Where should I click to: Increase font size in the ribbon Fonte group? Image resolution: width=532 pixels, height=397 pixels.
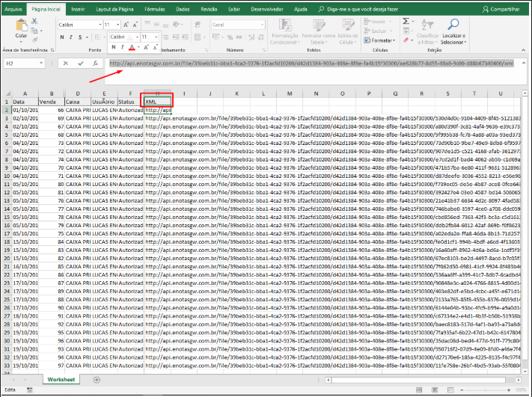tap(126, 25)
